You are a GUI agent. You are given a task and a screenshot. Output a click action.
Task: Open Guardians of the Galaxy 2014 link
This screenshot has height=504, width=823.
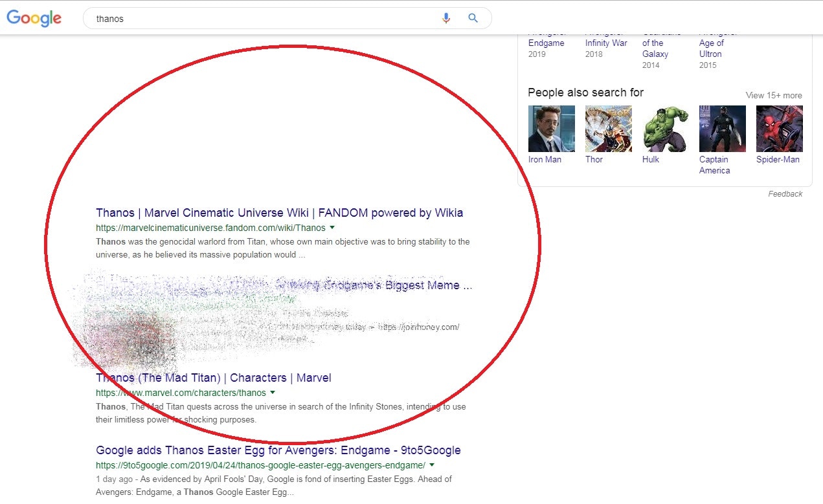655,49
